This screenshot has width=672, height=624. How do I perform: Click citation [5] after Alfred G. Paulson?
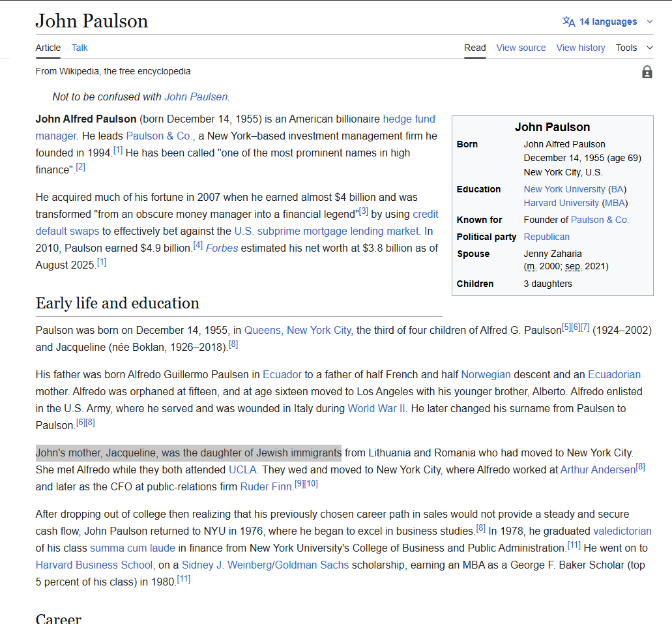[566, 327]
